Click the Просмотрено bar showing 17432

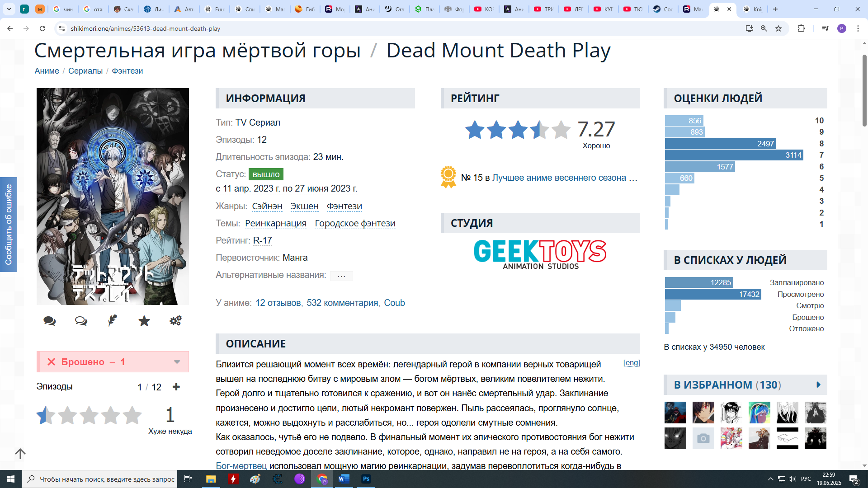(713, 294)
